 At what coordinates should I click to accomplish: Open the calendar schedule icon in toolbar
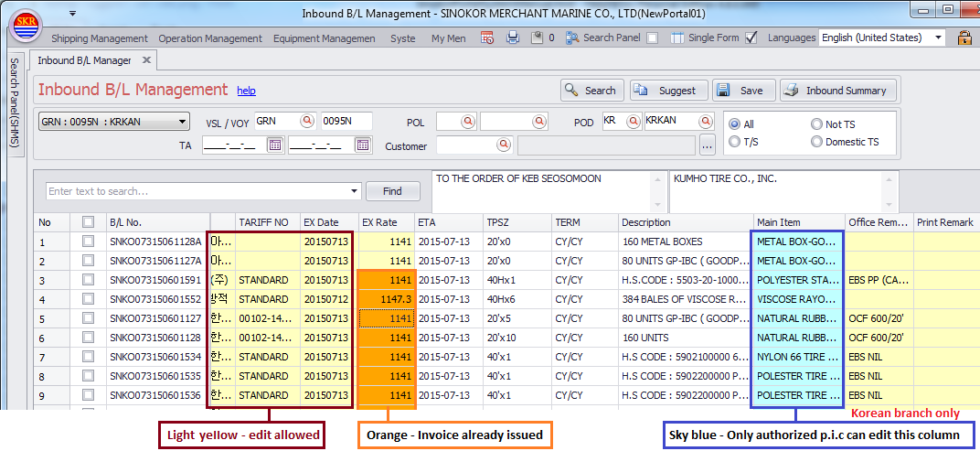[x=487, y=38]
